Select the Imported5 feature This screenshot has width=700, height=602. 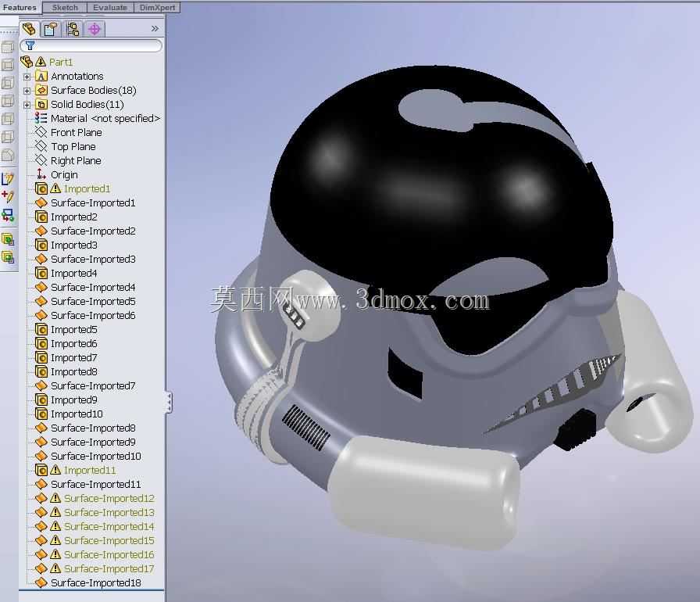coord(73,330)
